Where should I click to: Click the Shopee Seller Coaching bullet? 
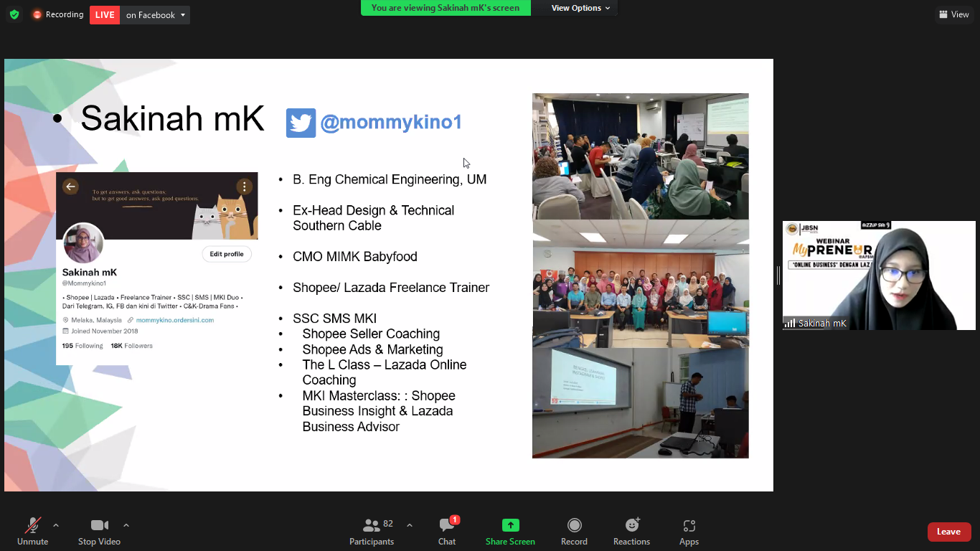click(371, 334)
